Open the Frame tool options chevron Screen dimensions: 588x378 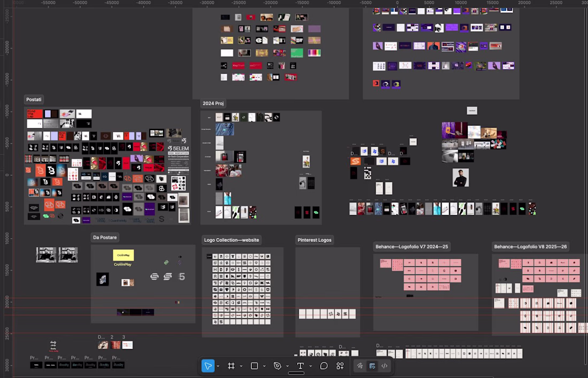pos(241,366)
